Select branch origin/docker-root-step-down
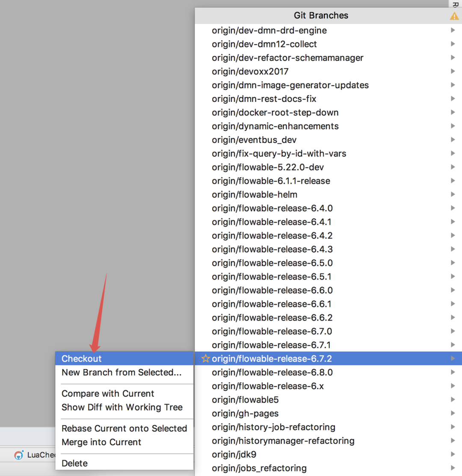Screen dimensions: 462x476 point(328,112)
